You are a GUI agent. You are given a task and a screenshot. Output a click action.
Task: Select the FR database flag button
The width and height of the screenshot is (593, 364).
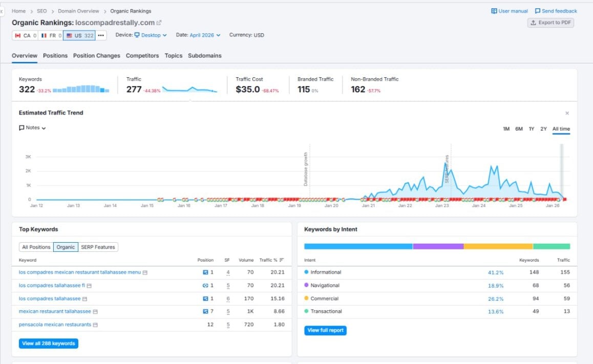coord(51,35)
